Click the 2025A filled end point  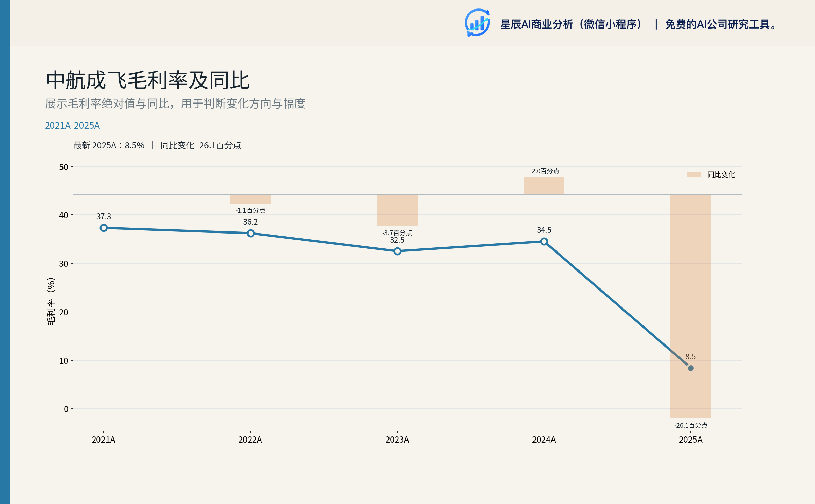click(691, 368)
